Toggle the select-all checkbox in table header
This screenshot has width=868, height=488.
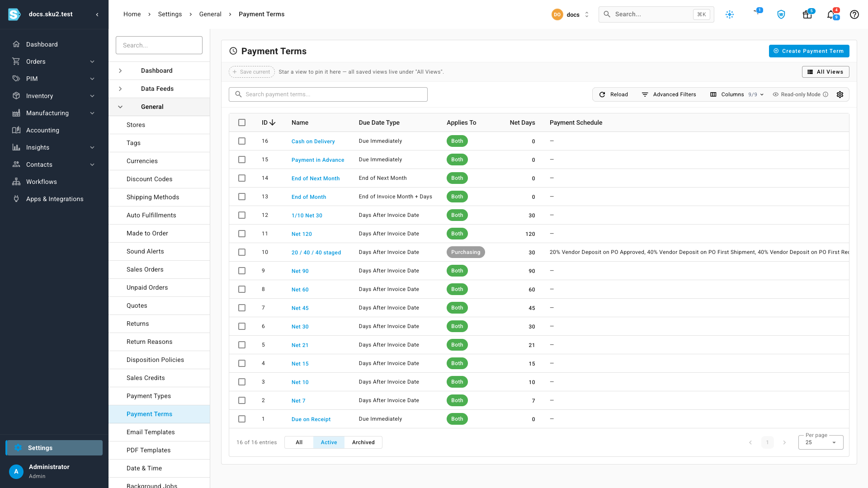tap(242, 122)
